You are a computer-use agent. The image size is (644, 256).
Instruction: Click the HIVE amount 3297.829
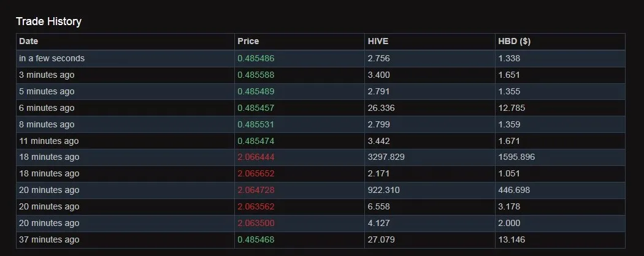click(386, 157)
